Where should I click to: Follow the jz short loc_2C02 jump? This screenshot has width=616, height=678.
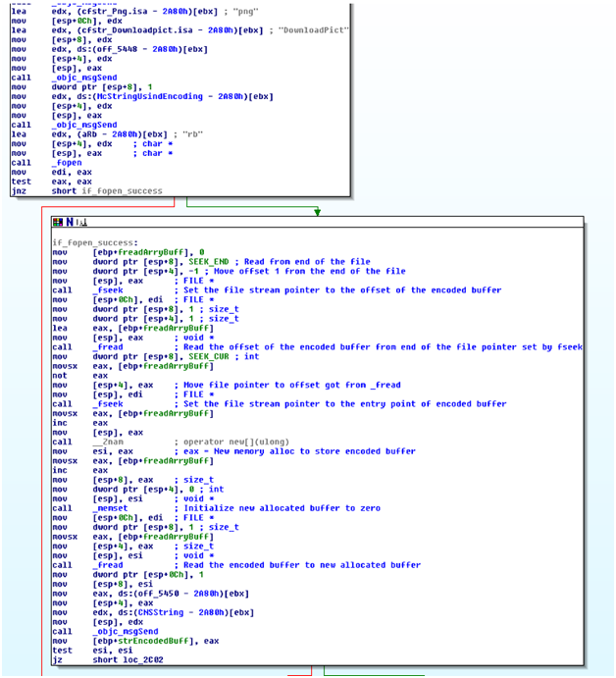pos(108,660)
